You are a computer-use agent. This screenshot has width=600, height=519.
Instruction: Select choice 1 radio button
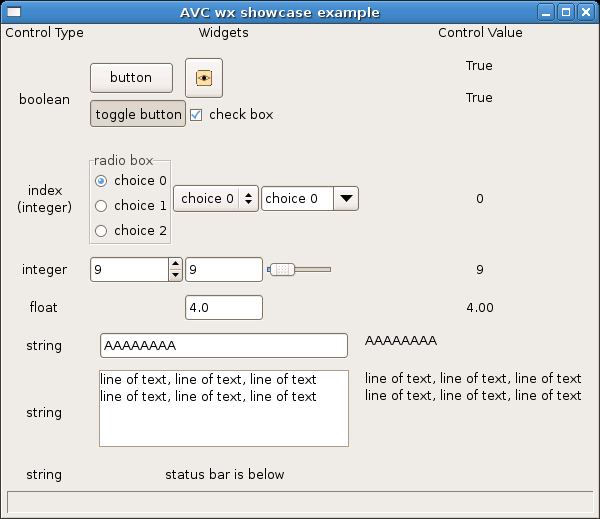click(101, 206)
